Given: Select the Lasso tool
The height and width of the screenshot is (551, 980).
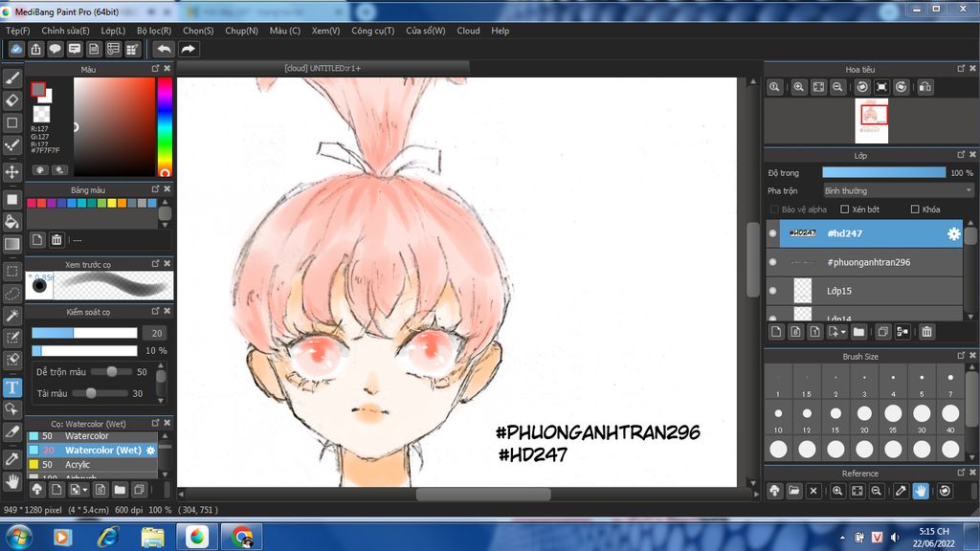Looking at the screenshot, I should (11, 293).
